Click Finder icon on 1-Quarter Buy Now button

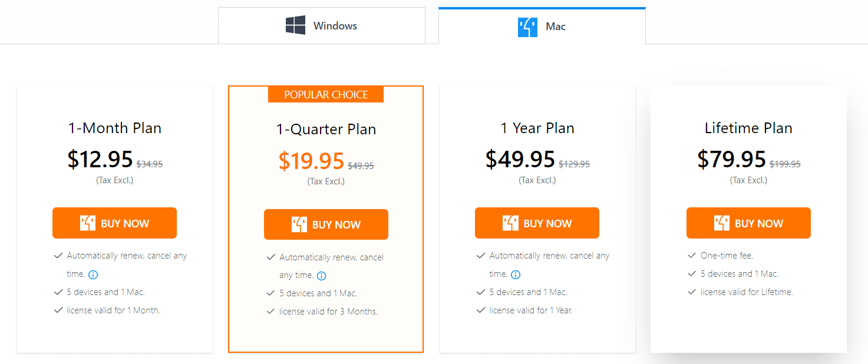click(299, 224)
